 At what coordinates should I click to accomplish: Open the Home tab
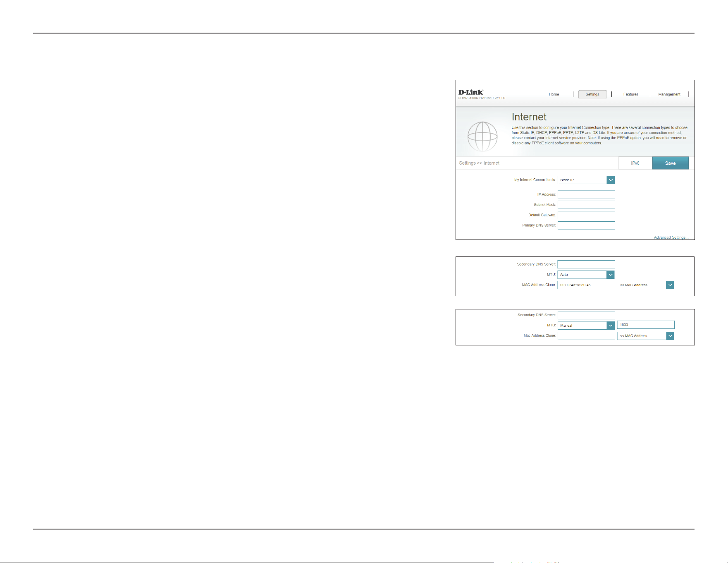click(554, 94)
